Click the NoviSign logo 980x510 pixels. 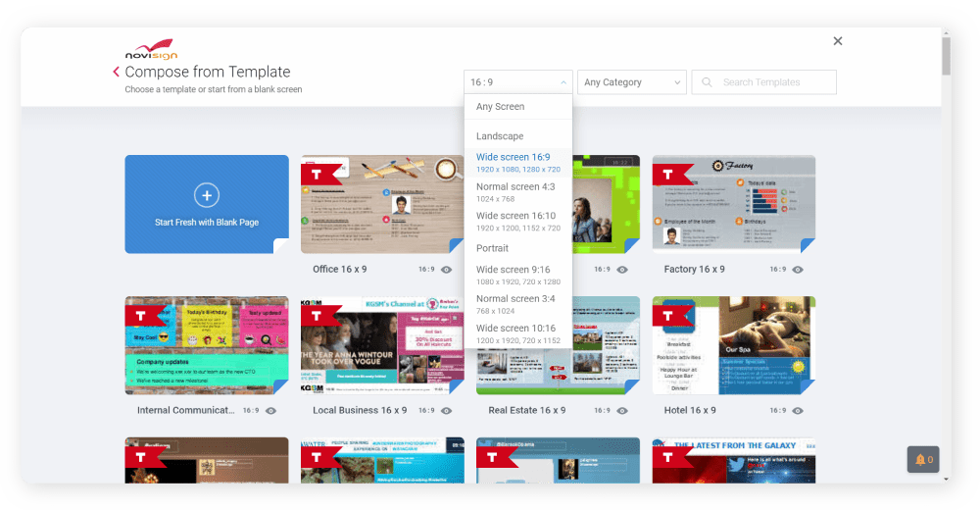(150, 49)
